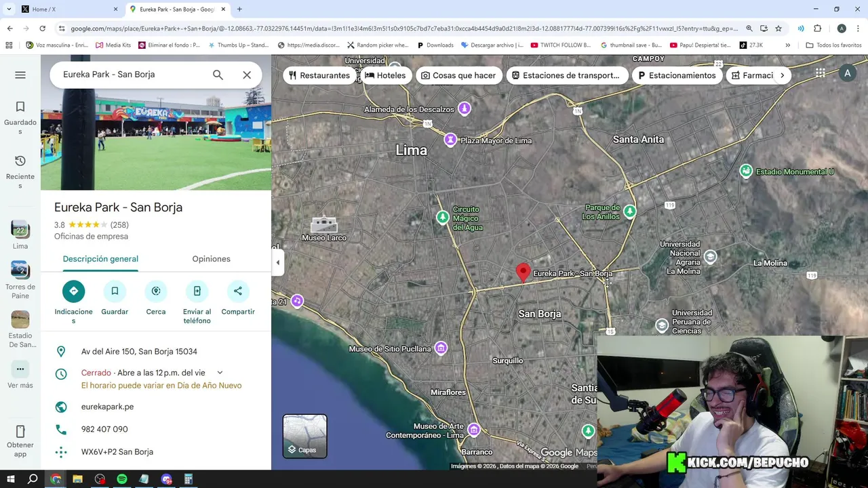
Task: Click the Farmacias chip
Action: click(x=751, y=75)
